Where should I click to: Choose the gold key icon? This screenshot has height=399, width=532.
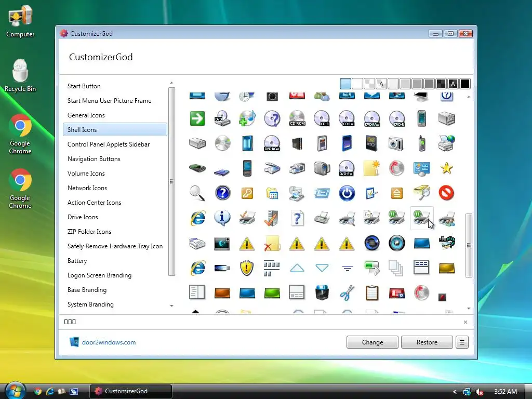pos(247,193)
